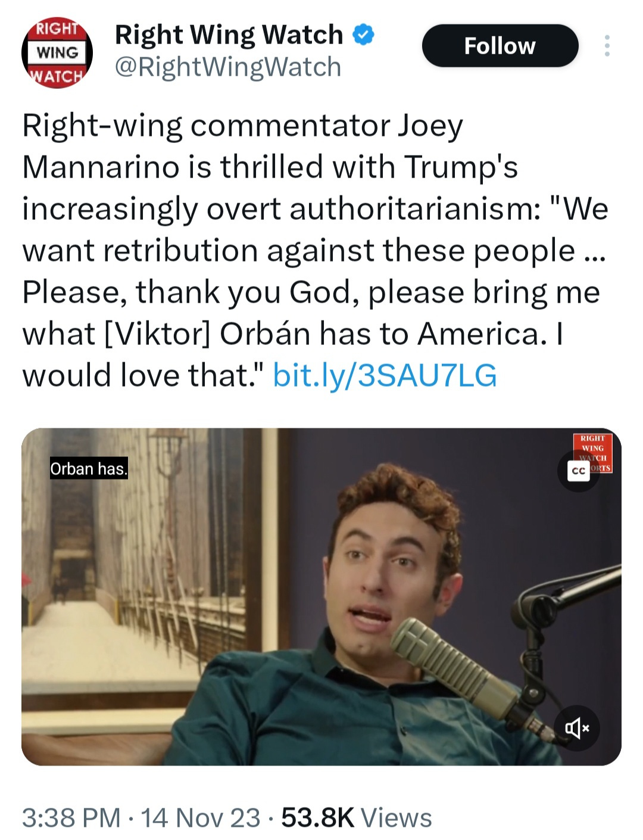Toggle closed captions with CC button
The image size is (643, 840).
tap(578, 471)
